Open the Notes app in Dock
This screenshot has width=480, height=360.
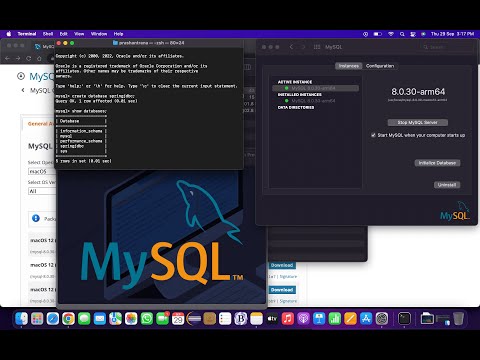(x=256, y=319)
